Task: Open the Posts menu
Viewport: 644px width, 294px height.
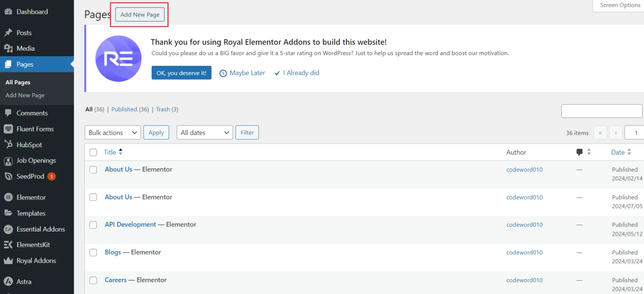Action: click(x=24, y=33)
